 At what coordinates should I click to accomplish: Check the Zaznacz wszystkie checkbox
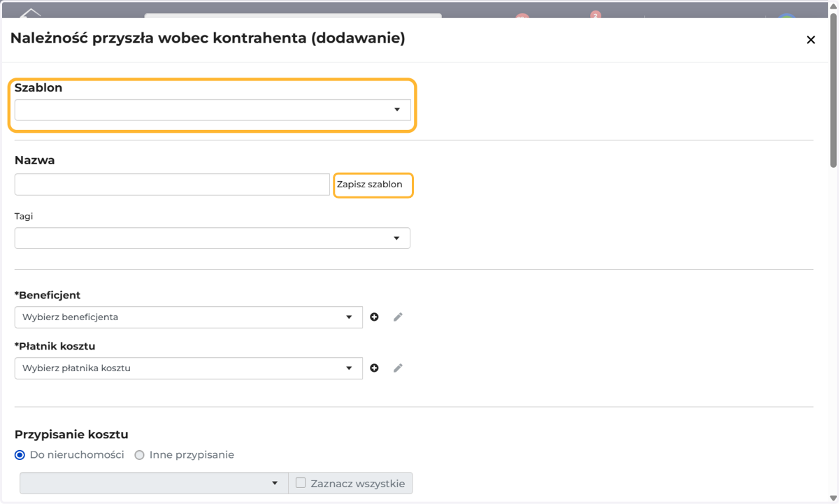point(301,482)
